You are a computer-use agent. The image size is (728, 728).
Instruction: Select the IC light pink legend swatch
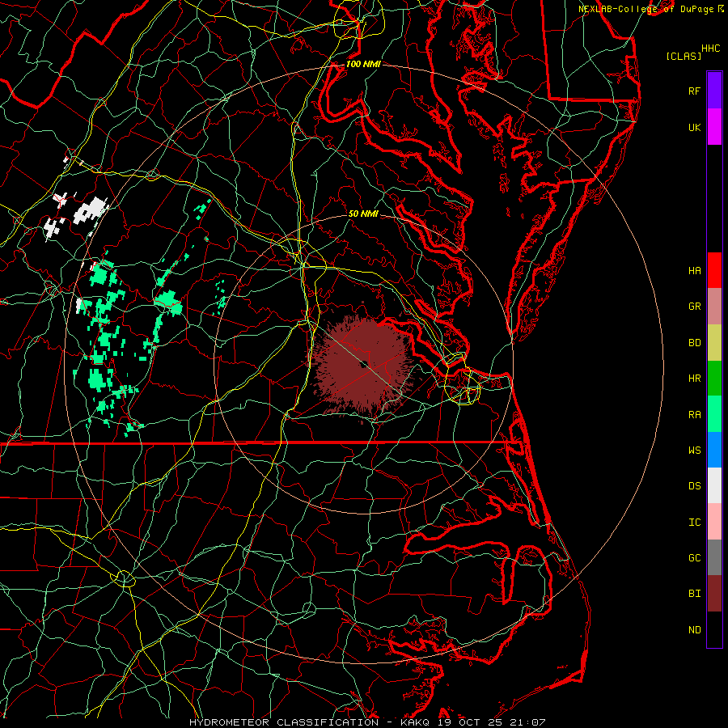coord(714,522)
